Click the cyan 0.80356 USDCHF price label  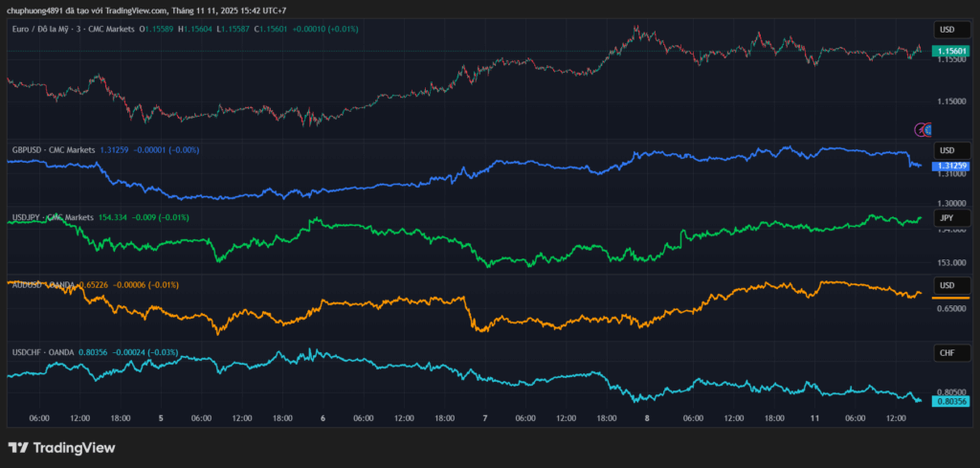[x=951, y=402]
